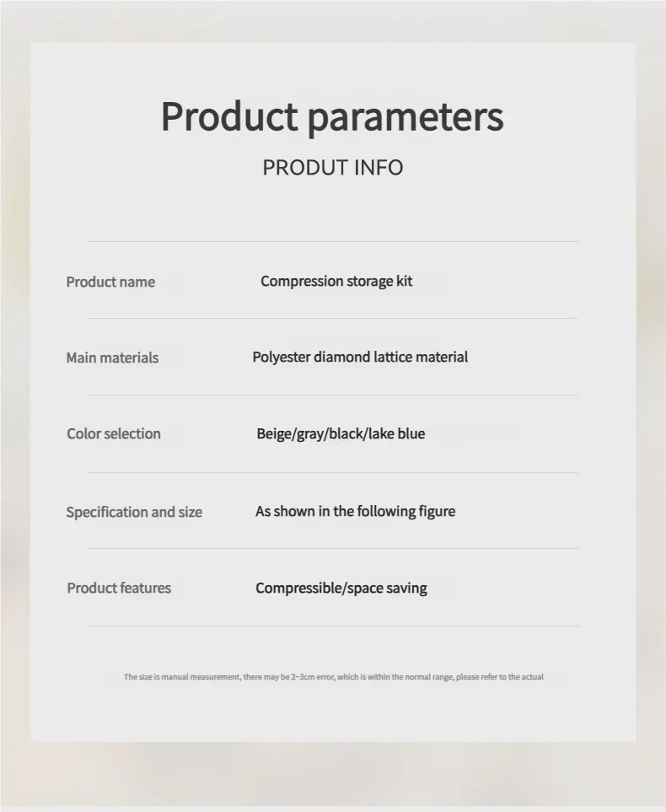Click the 'Product parameters' heading
This screenshot has height=812, width=666.
coord(332,117)
